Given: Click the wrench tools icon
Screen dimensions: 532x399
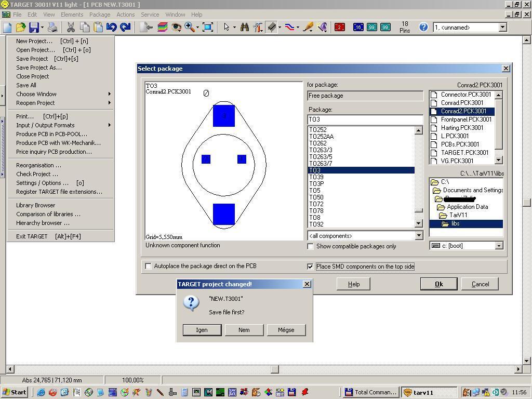Looking at the screenshot, I should (258, 27).
